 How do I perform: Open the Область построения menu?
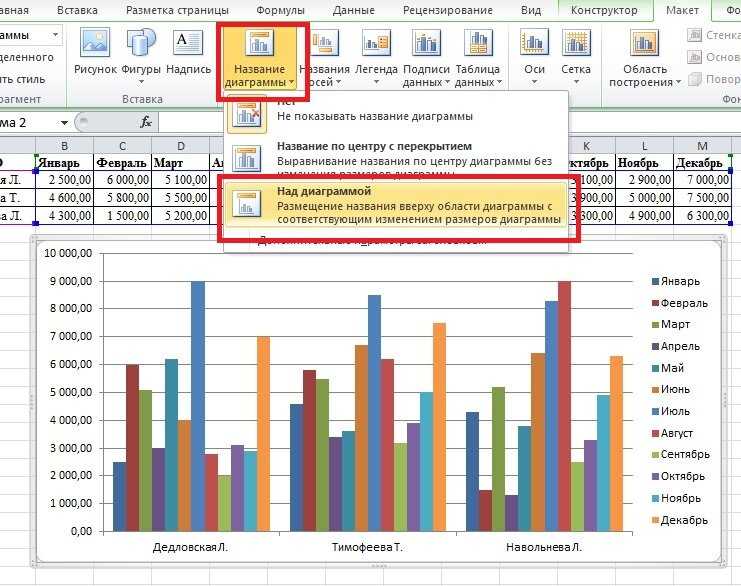pyautogui.click(x=645, y=58)
